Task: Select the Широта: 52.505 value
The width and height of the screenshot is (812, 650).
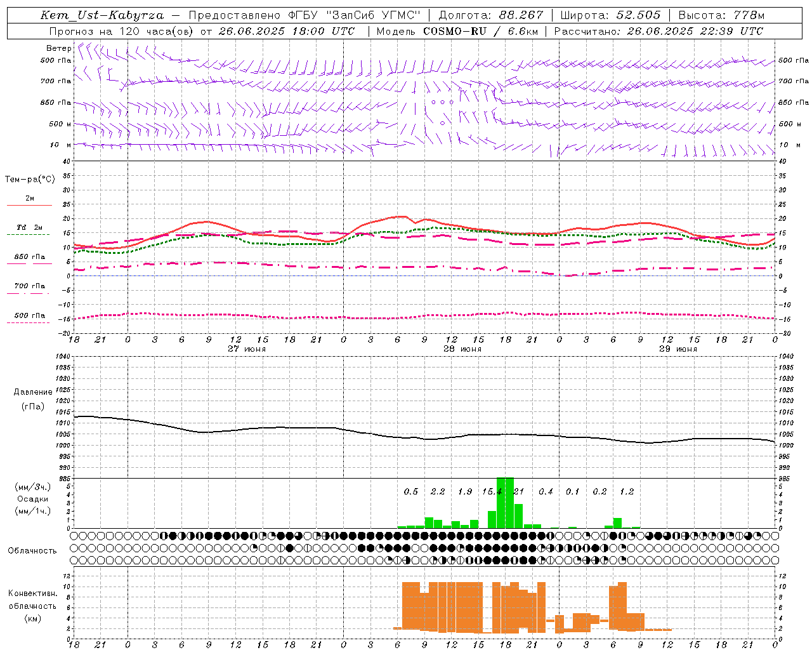Action: [610, 15]
